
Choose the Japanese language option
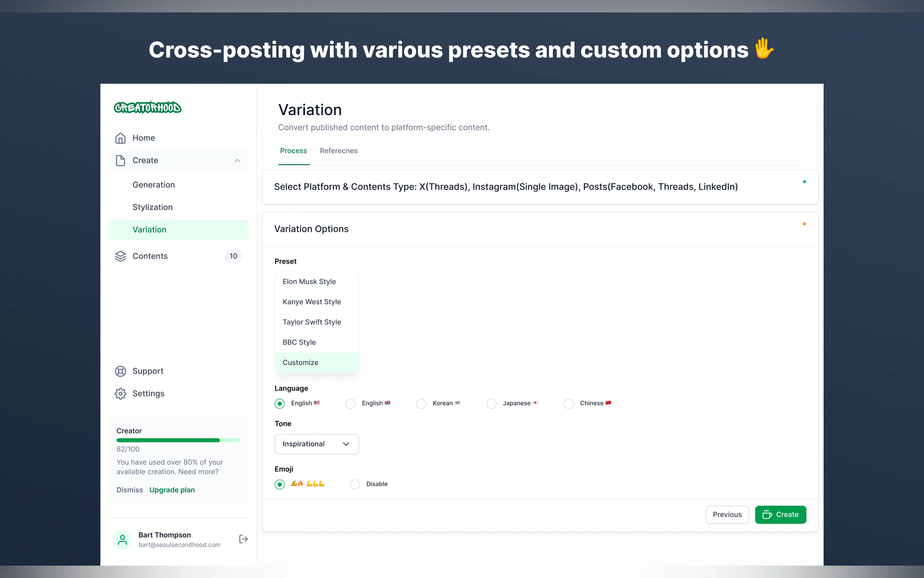(491, 404)
